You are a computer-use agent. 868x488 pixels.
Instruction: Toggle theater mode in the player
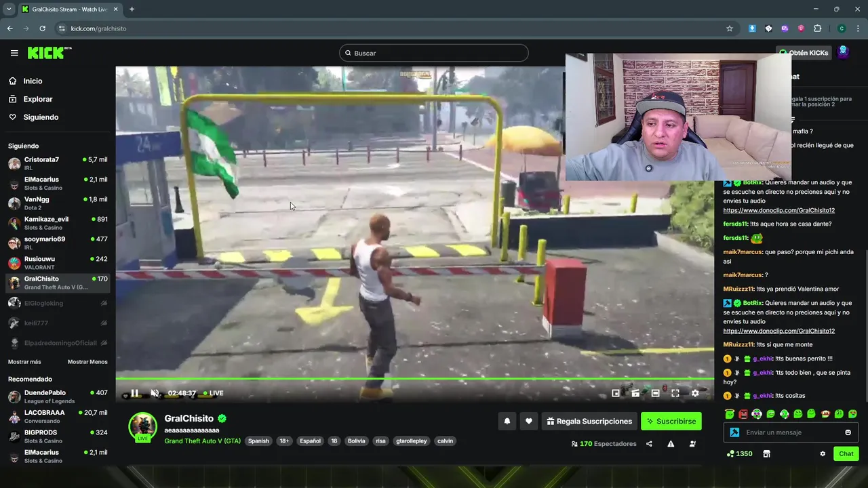[x=656, y=393]
